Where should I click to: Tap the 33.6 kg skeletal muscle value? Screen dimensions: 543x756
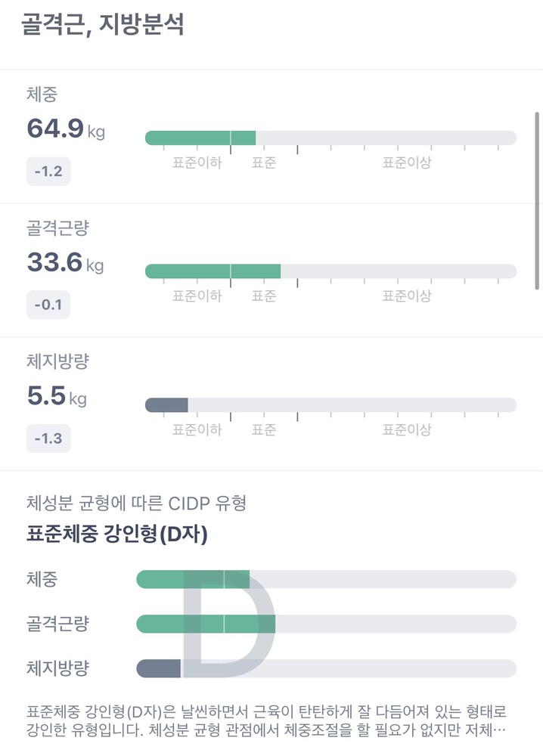pyautogui.click(x=66, y=263)
